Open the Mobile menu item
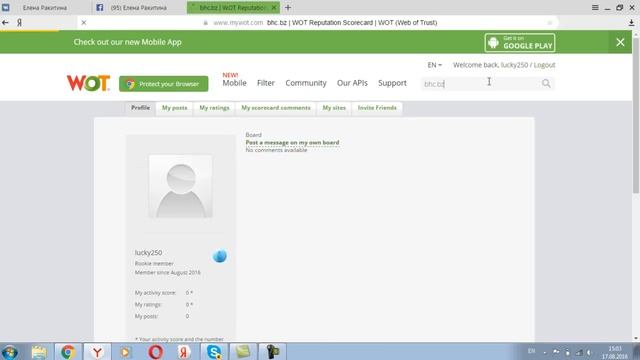The height and width of the screenshot is (360, 640). pyautogui.click(x=234, y=83)
